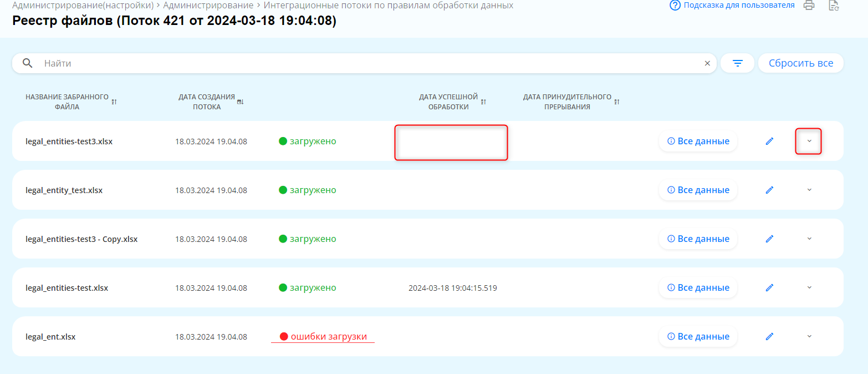
Task: Edit legal_entity_test.xlsx with pencil icon
Action: 769,190
